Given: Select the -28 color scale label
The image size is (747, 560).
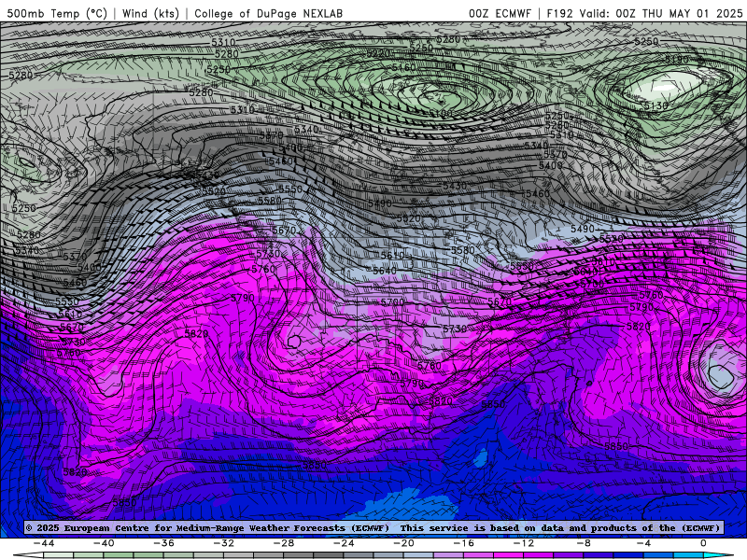Looking at the screenshot, I should pos(284,543).
